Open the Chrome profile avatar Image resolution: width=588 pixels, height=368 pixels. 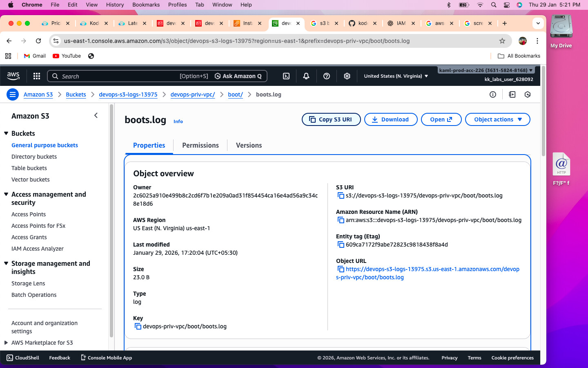point(523,41)
